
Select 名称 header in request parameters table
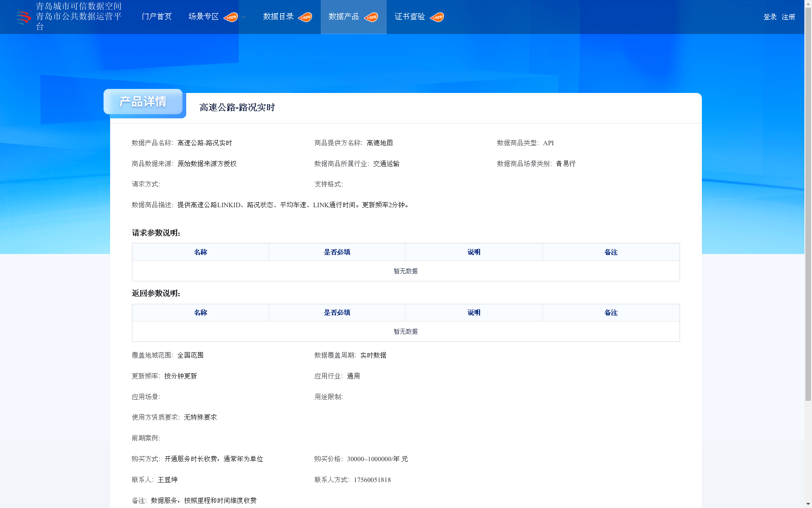200,252
